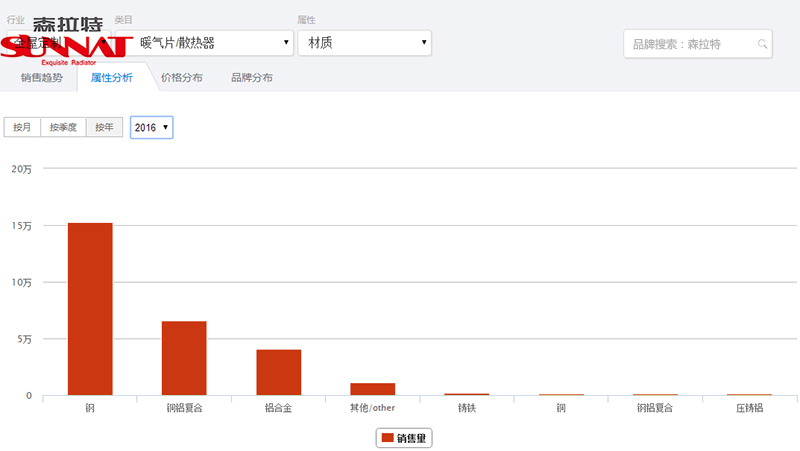
Task: Click the magnifier search icon
Action: coord(762,44)
